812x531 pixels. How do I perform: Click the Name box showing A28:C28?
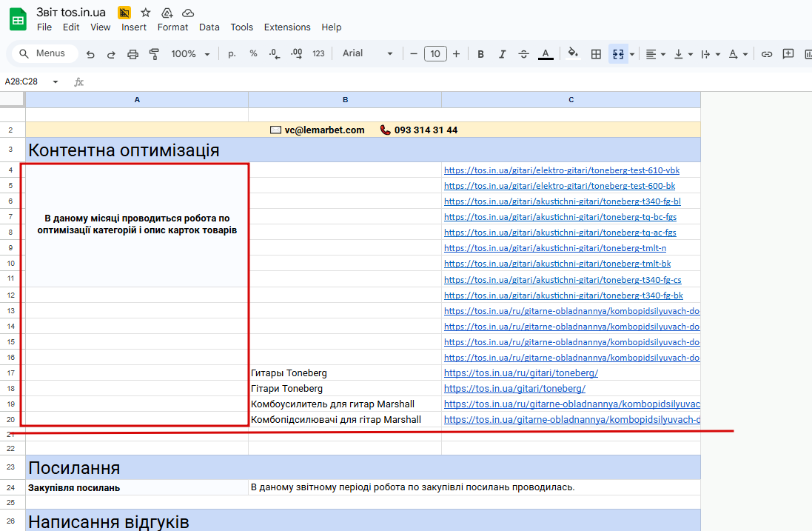(30, 81)
